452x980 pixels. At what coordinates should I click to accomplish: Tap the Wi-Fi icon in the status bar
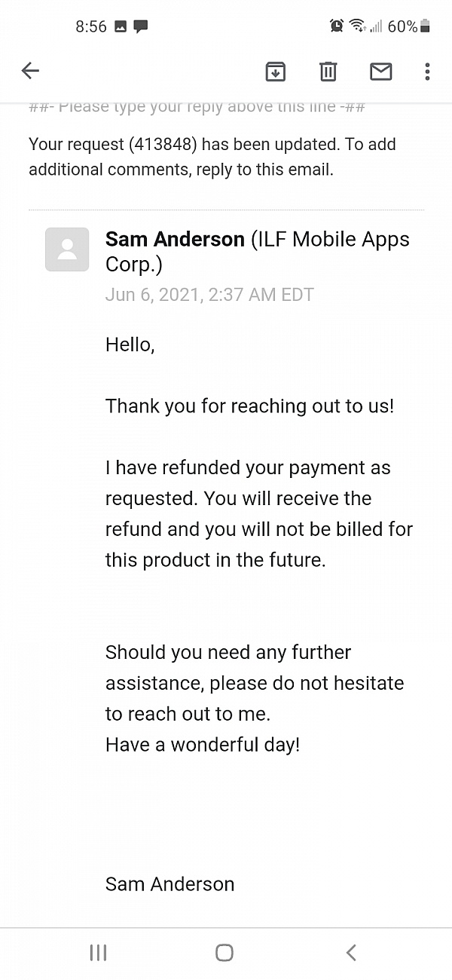tap(357, 26)
